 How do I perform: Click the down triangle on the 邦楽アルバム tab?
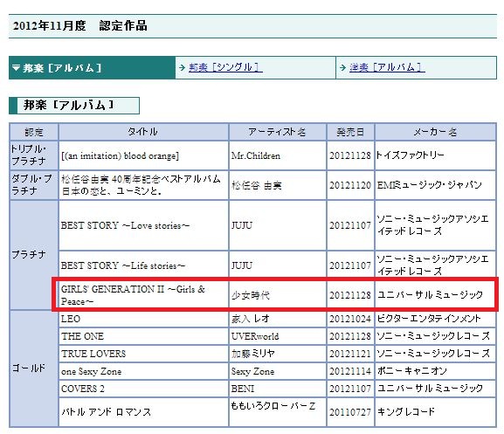pos(16,68)
